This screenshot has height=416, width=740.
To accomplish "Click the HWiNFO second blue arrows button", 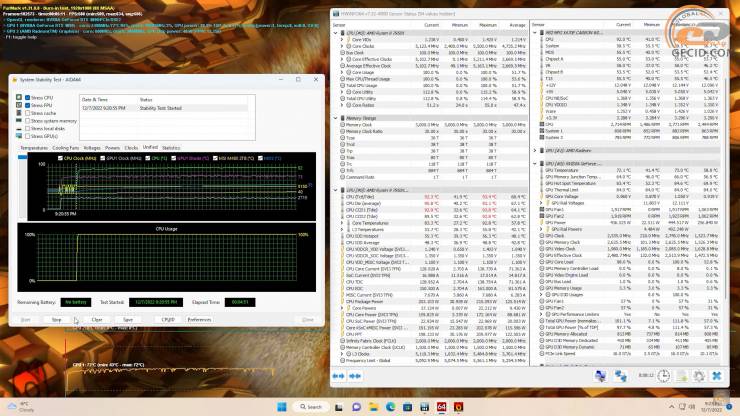I will pyautogui.click(x=355, y=376).
